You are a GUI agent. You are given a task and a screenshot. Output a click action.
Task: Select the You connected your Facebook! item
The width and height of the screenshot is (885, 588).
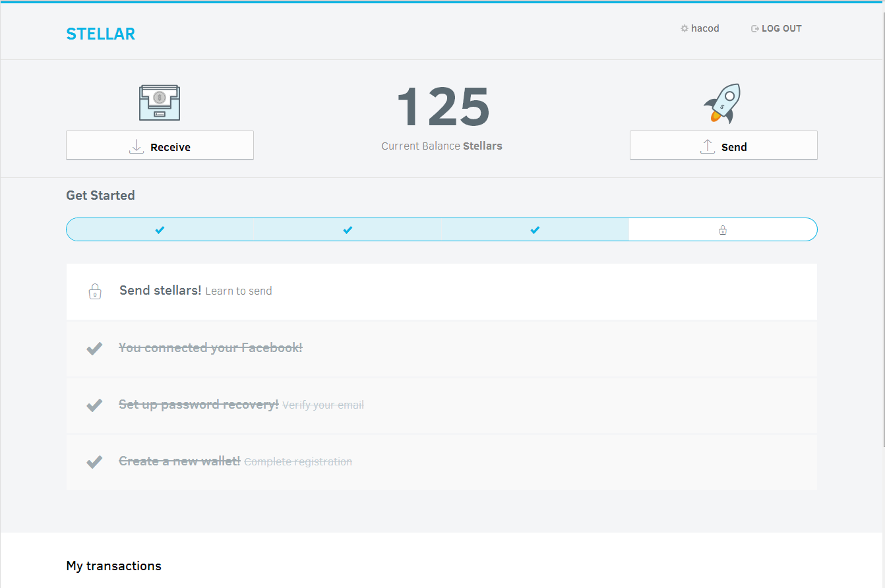click(x=442, y=348)
